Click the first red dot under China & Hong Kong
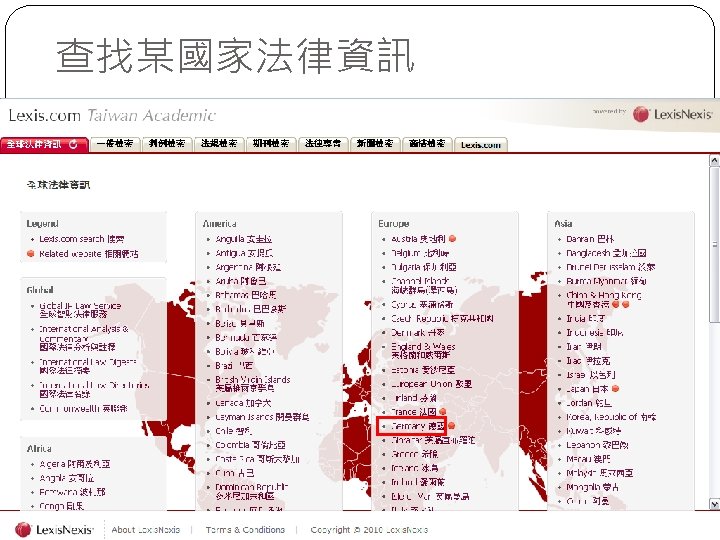The width and height of the screenshot is (720, 540). (616, 304)
